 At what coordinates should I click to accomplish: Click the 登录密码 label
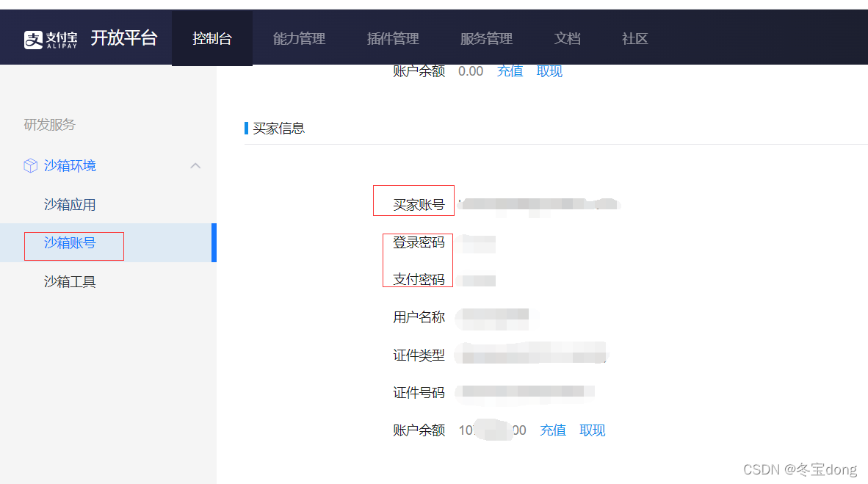tap(419, 242)
